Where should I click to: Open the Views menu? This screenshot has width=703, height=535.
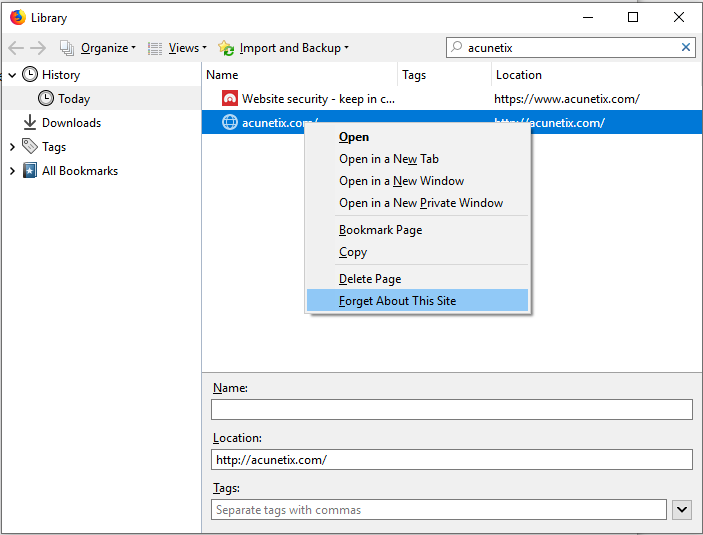187,48
